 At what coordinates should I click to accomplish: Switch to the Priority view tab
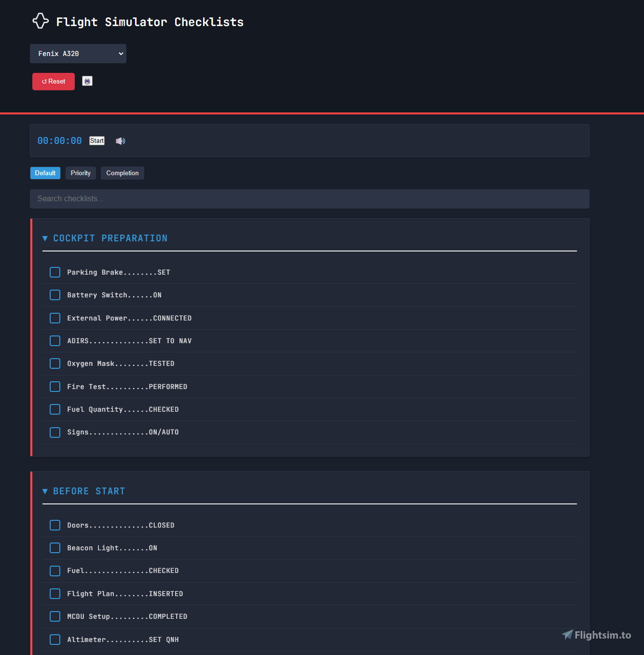click(80, 173)
